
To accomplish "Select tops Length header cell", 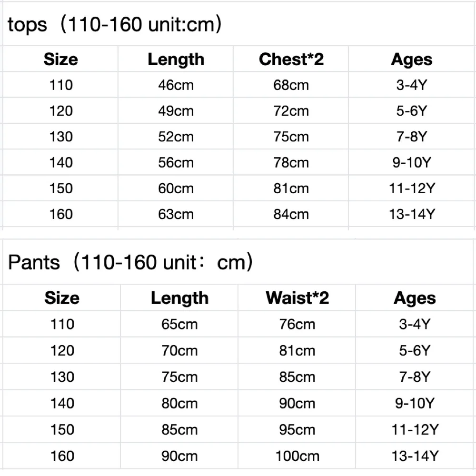I will tap(176, 59).
